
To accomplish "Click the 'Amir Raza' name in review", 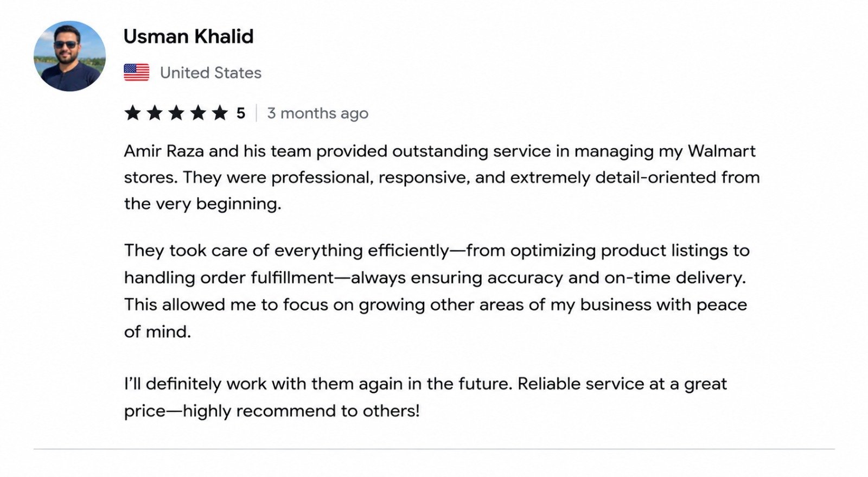I will [164, 151].
